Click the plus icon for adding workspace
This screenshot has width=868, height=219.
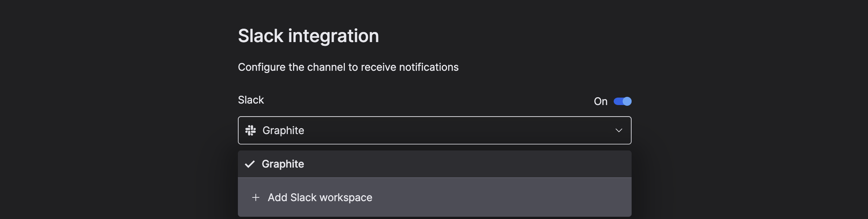pyautogui.click(x=256, y=197)
